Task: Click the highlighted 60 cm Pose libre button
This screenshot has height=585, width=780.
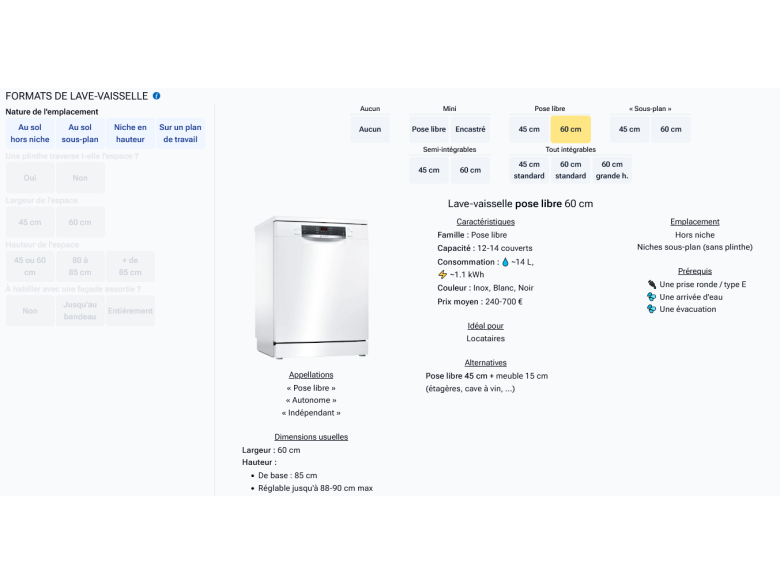Action: (570, 129)
